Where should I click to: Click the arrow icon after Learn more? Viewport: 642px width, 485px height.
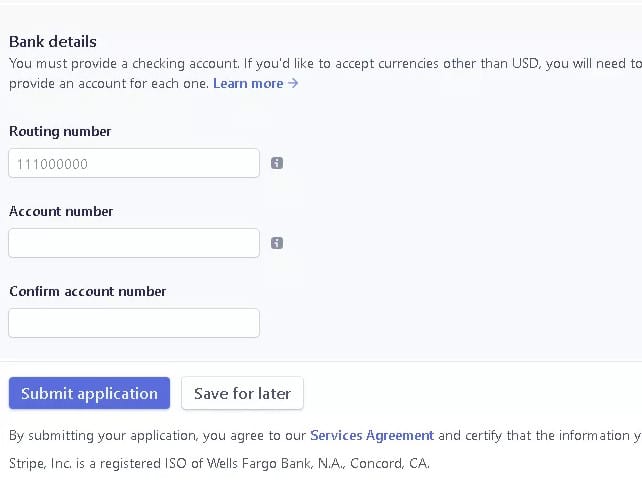(x=293, y=83)
